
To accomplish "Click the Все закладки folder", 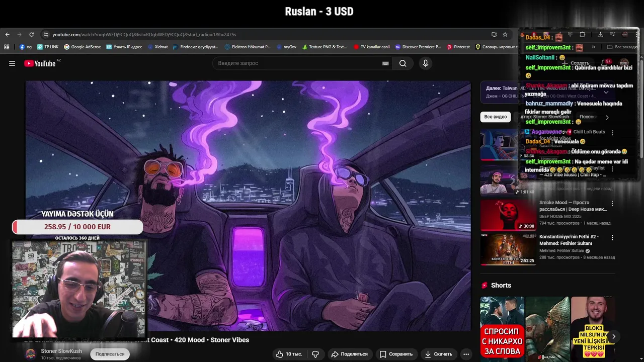I will [x=623, y=47].
